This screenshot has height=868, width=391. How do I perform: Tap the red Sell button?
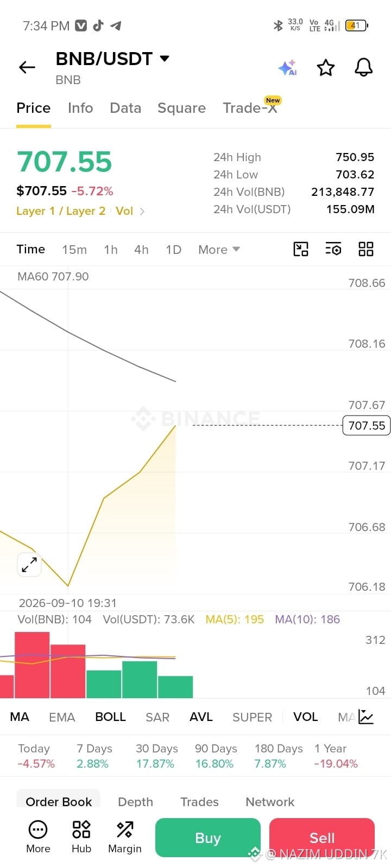click(x=322, y=838)
